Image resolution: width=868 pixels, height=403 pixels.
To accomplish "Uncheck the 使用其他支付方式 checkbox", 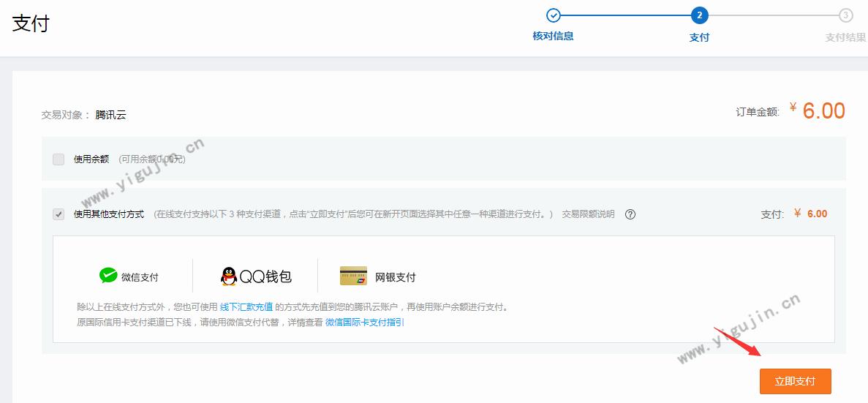I will click(x=58, y=214).
